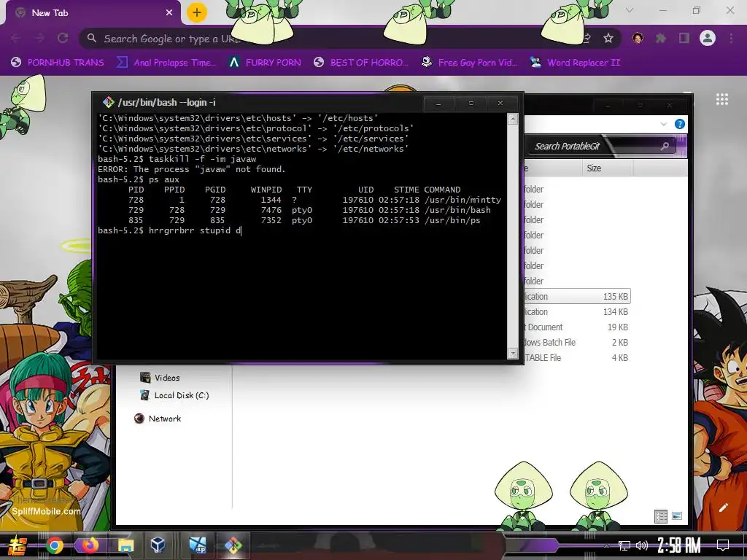Viewport: 747px width, 560px height.
Task: Open the volume tray icon
Action: (642, 545)
